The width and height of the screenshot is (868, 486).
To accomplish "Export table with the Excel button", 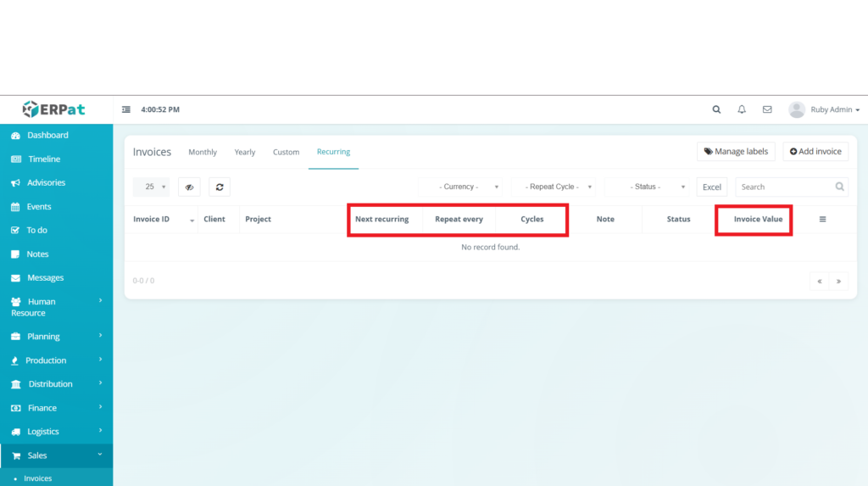I will 712,187.
